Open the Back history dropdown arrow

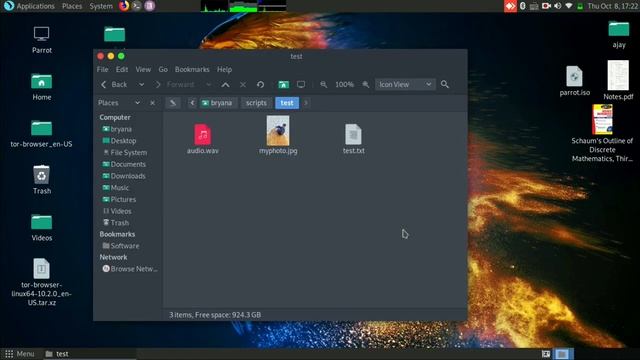[x=141, y=84]
